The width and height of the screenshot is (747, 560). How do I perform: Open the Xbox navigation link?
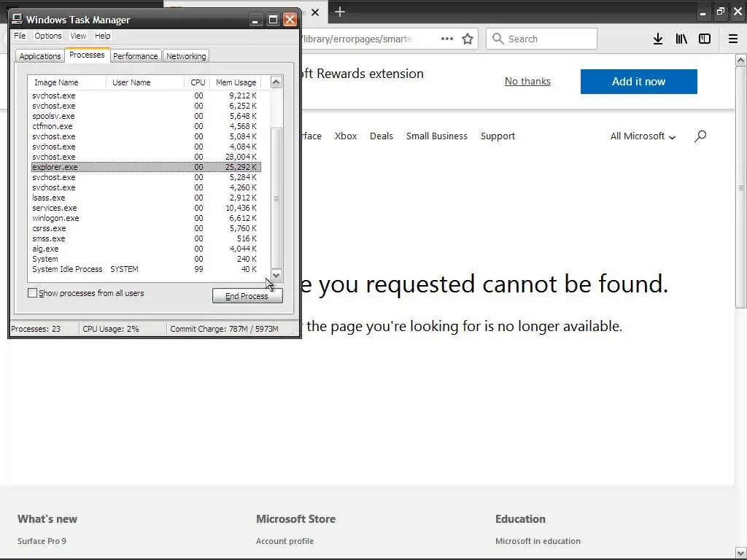(346, 136)
